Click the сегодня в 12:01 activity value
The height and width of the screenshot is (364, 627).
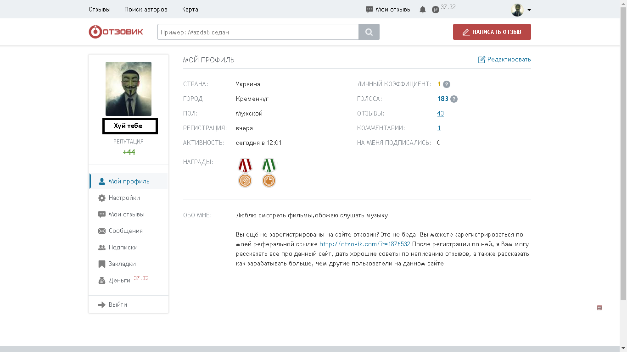pyautogui.click(x=259, y=143)
